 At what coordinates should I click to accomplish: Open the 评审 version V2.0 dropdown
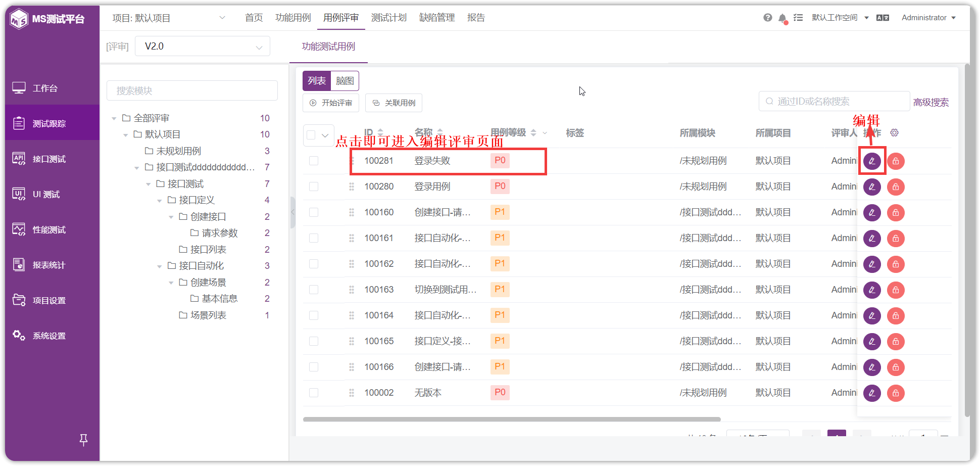(203, 46)
